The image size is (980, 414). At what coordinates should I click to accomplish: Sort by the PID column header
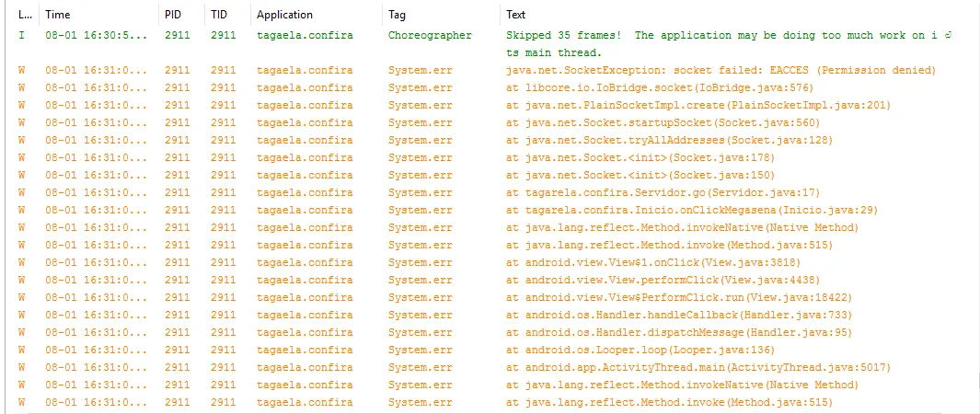[x=174, y=15]
